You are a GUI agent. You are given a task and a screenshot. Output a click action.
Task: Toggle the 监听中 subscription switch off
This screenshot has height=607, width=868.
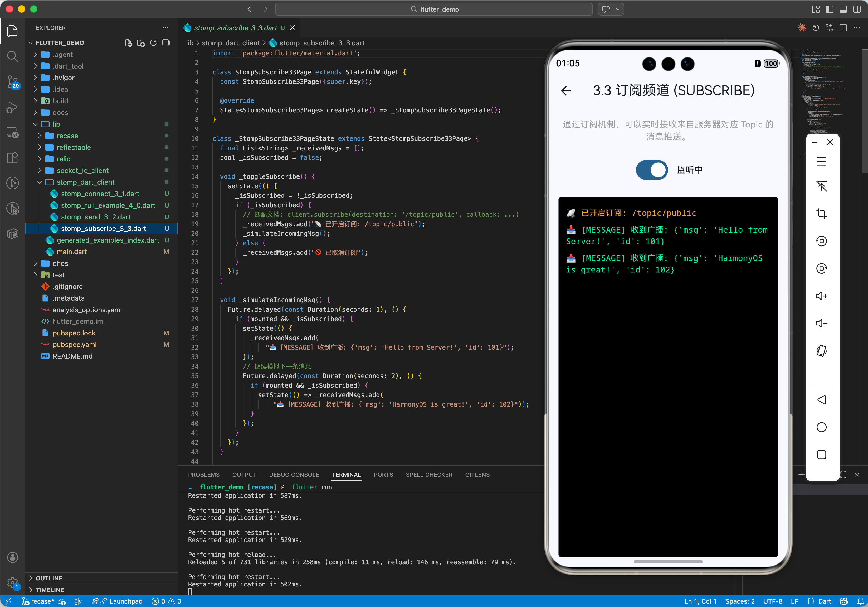651,170
